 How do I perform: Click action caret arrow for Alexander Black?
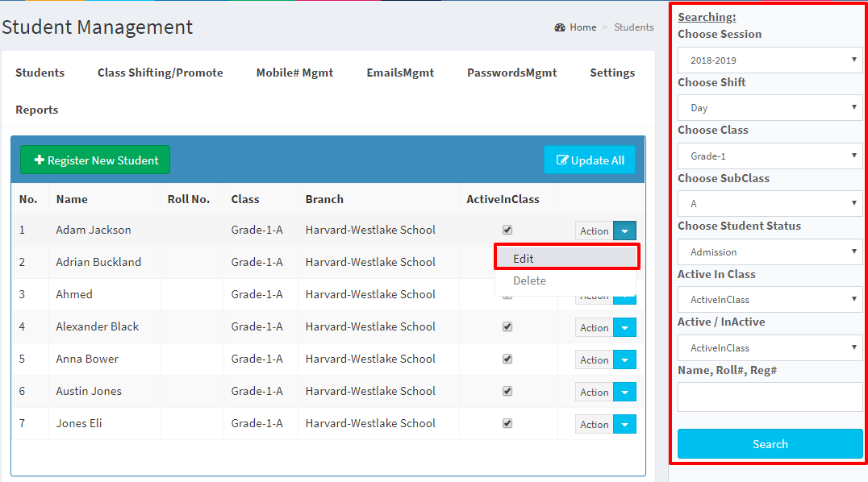pyautogui.click(x=625, y=327)
